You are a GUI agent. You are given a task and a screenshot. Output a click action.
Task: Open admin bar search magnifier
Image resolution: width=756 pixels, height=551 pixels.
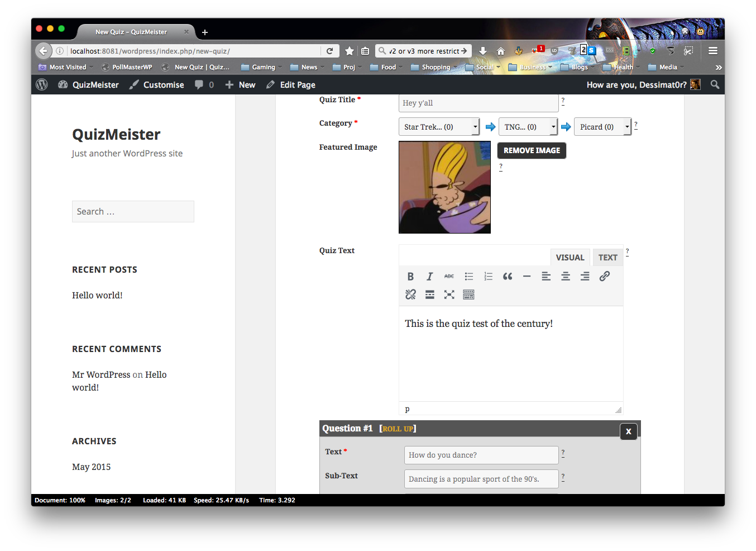pyautogui.click(x=715, y=84)
